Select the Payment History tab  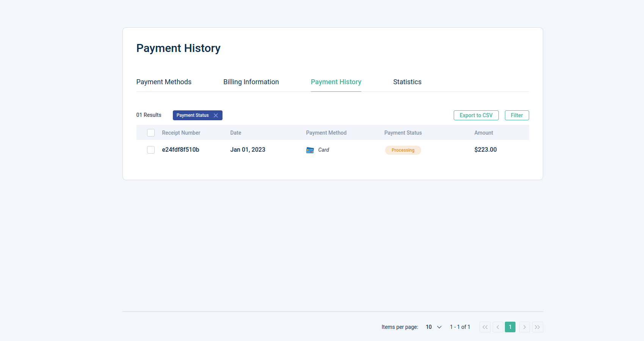click(x=336, y=82)
